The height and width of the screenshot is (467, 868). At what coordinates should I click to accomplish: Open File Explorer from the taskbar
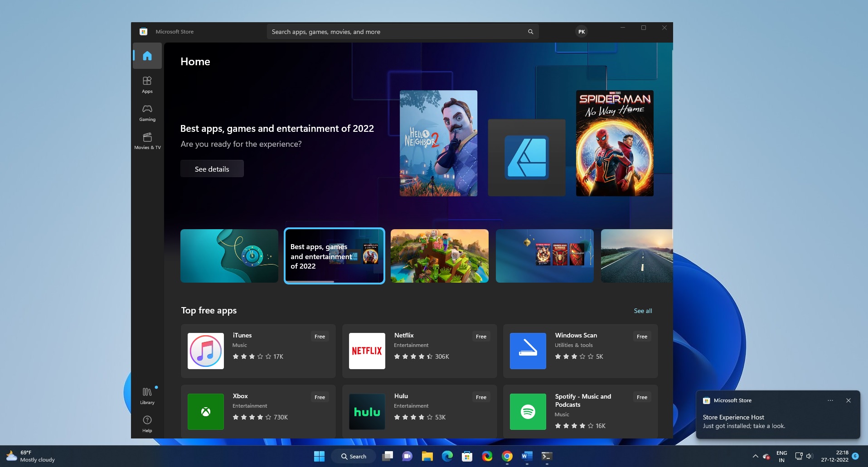tap(427, 456)
